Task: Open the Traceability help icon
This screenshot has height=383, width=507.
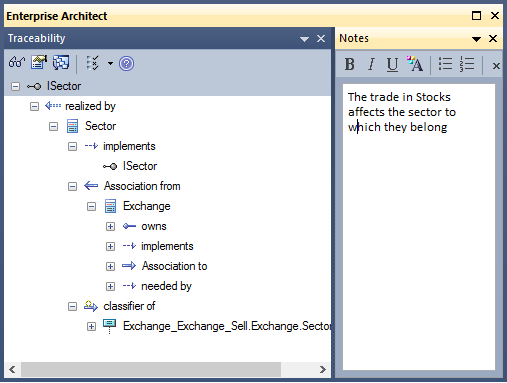Action: pyautogui.click(x=127, y=63)
